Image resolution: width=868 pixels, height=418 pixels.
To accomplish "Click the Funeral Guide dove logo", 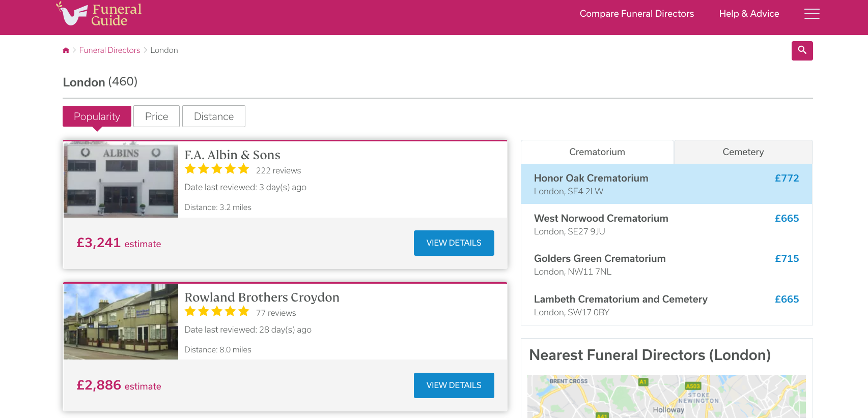I will [x=99, y=14].
